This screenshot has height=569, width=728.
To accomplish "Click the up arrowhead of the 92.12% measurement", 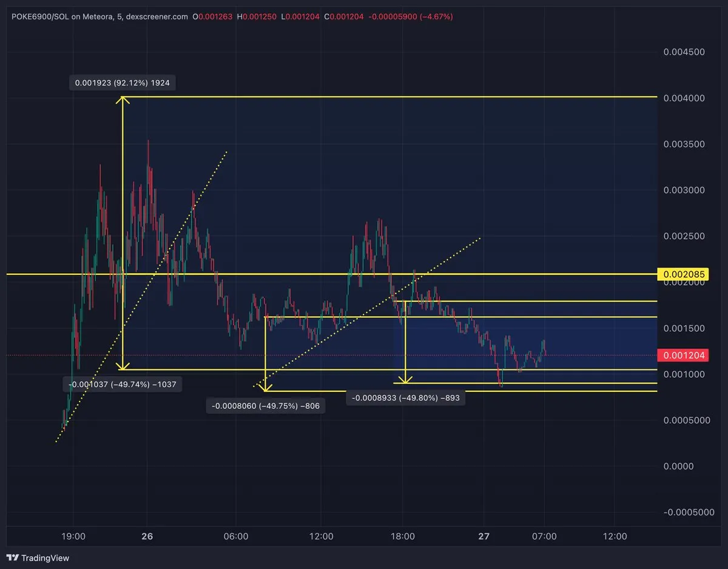I will 123,100.
